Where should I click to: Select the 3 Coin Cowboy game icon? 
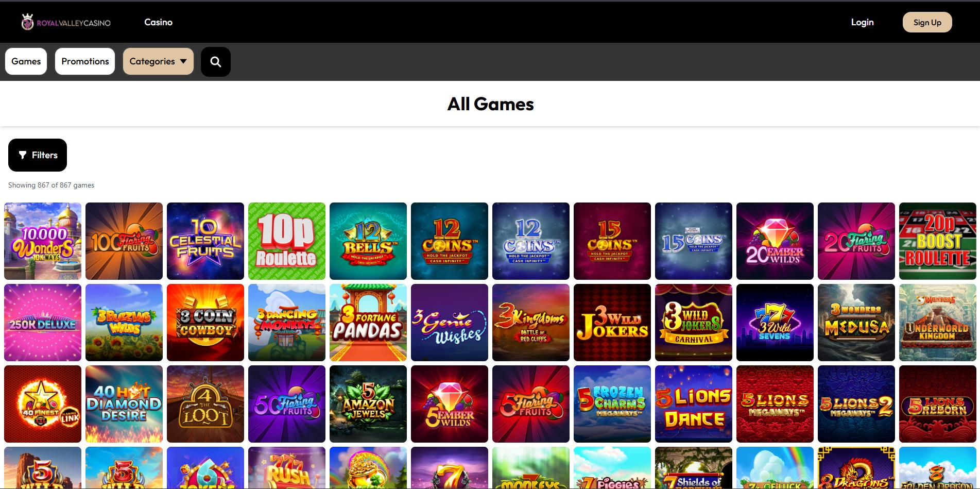click(x=205, y=323)
